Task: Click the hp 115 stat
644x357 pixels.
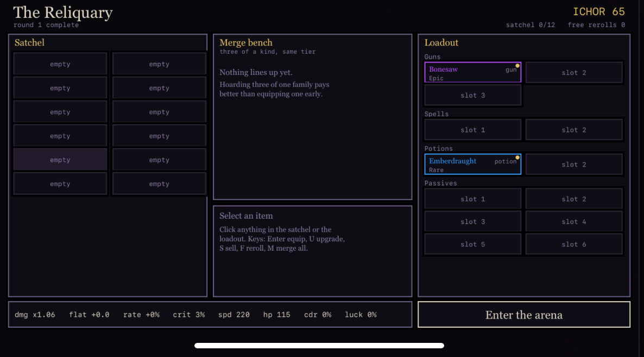Action: click(x=276, y=315)
